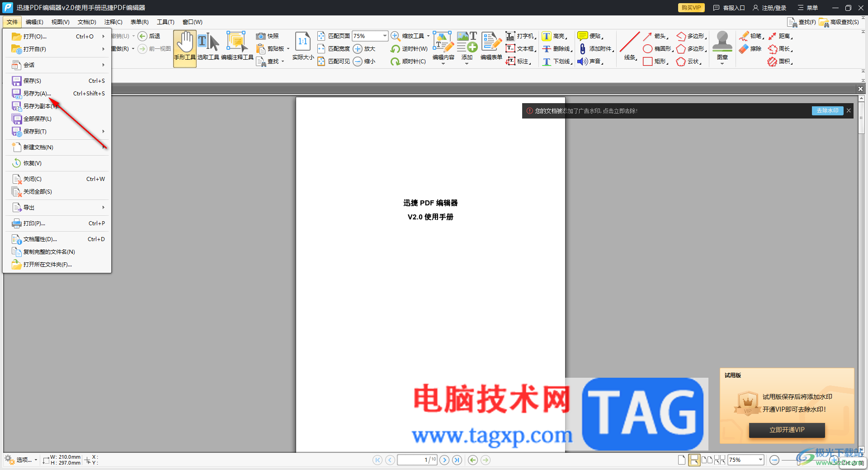Screen dimensions: 868x470
Task: Open the zoom percentage dropdown in toolbar
Action: click(385, 36)
